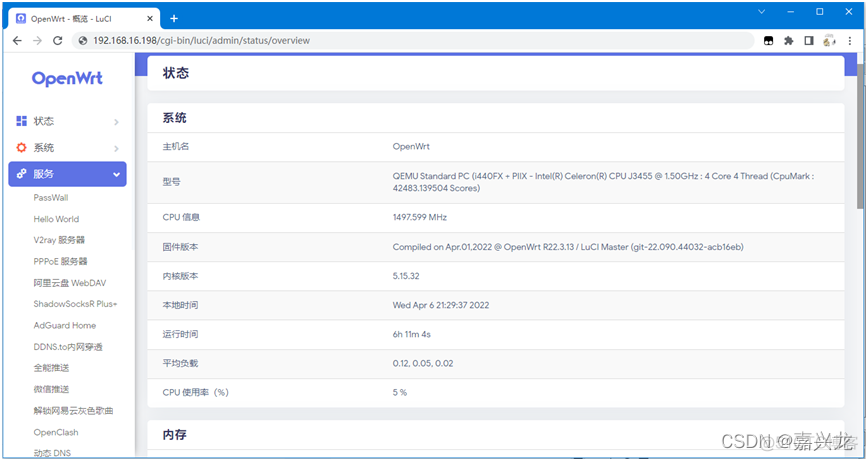Screen dimensions: 868x461
Task: Open 解锁网易云灰色歌曲 page
Action: 73,411
